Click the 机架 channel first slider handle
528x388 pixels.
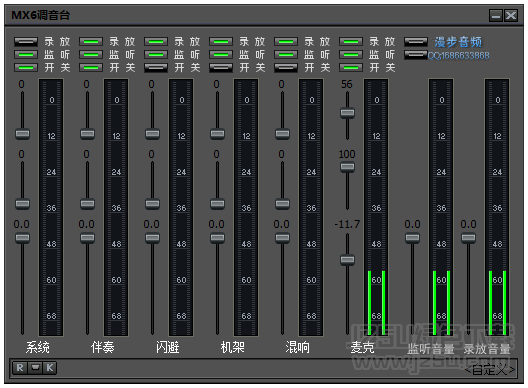[x=218, y=134]
